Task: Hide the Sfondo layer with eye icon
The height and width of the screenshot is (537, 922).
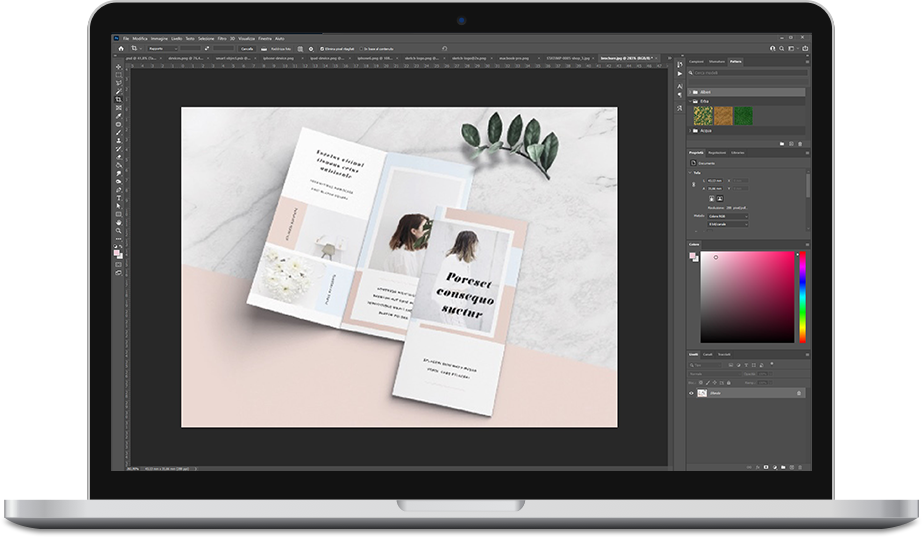Action: tap(691, 393)
